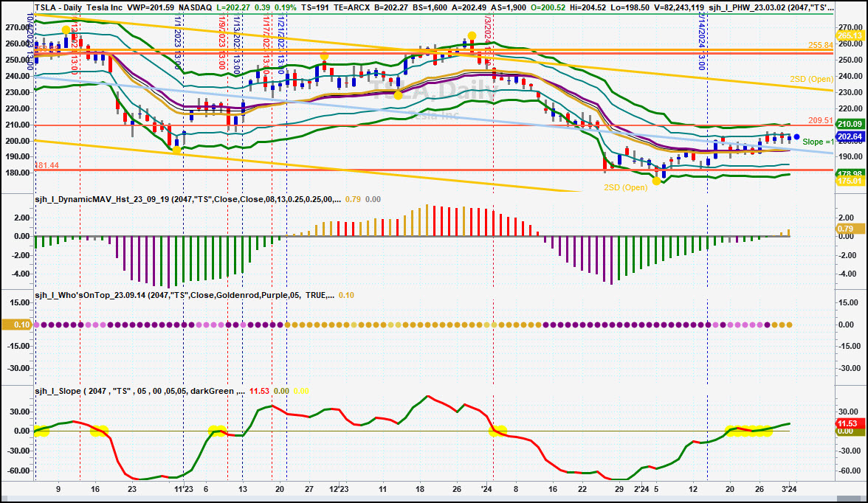Click the NASDAQ exchange label
The width and height of the screenshot is (868, 503).
click(x=195, y=8)
